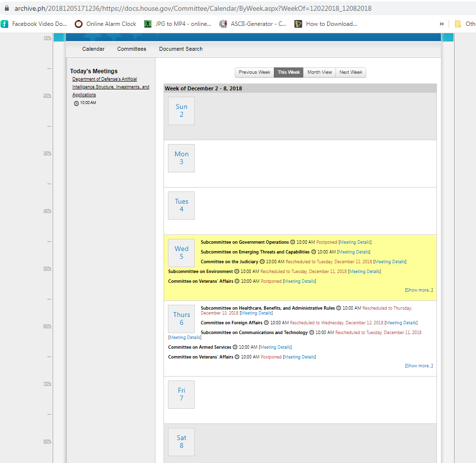This screenshot has height=463, width=476.
Task: Open Meeting Details for Emerging Threats and Capabilities
Action: [x=353, y=252]
